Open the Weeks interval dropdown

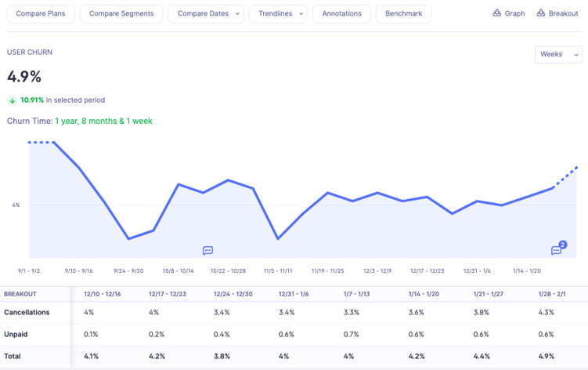point(558,54)
